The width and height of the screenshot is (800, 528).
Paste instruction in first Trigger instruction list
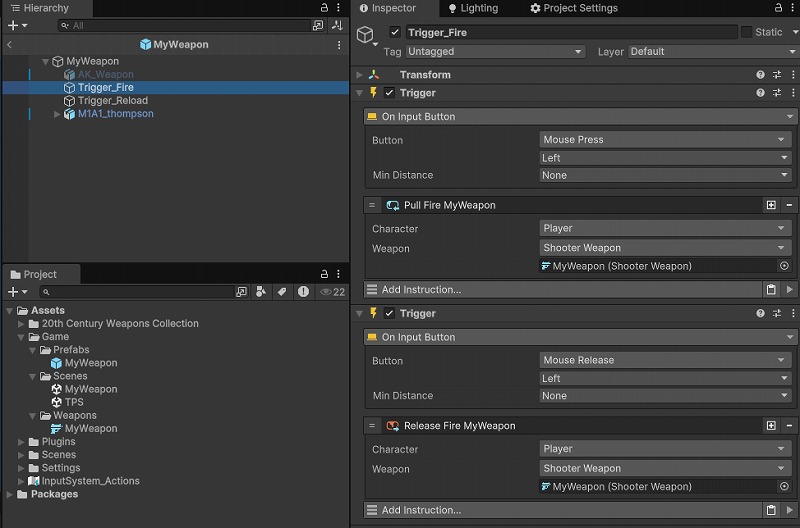(x=771, y=290)
